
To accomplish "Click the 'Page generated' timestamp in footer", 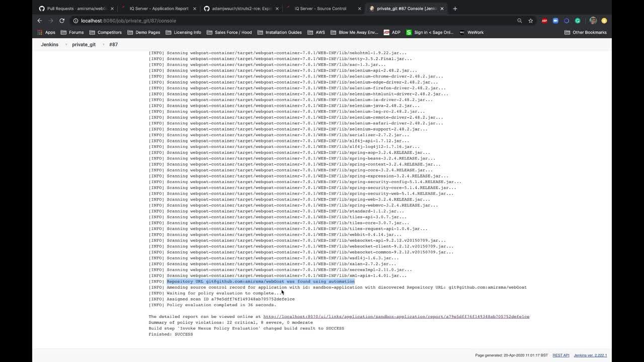I will click(x=511, y=355).
